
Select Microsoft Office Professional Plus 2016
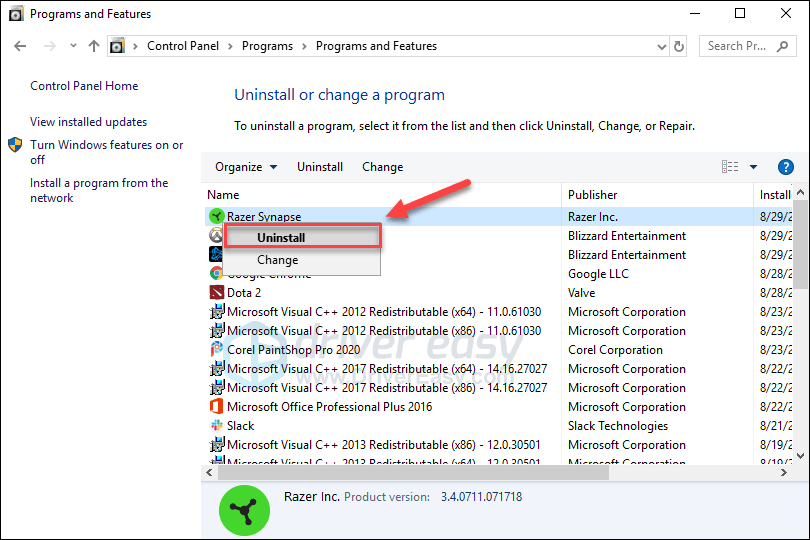[330, 407]
